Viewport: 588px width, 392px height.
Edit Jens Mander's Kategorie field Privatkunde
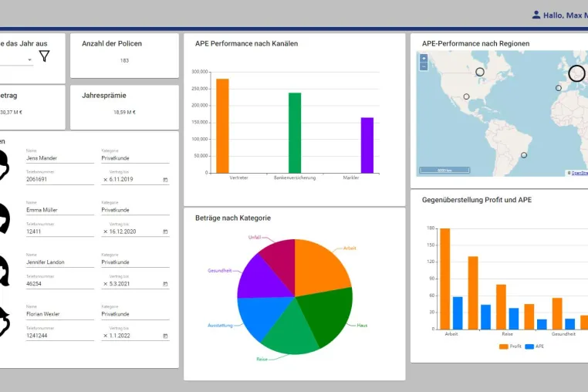pyautogui.click(x=135, y=158)
